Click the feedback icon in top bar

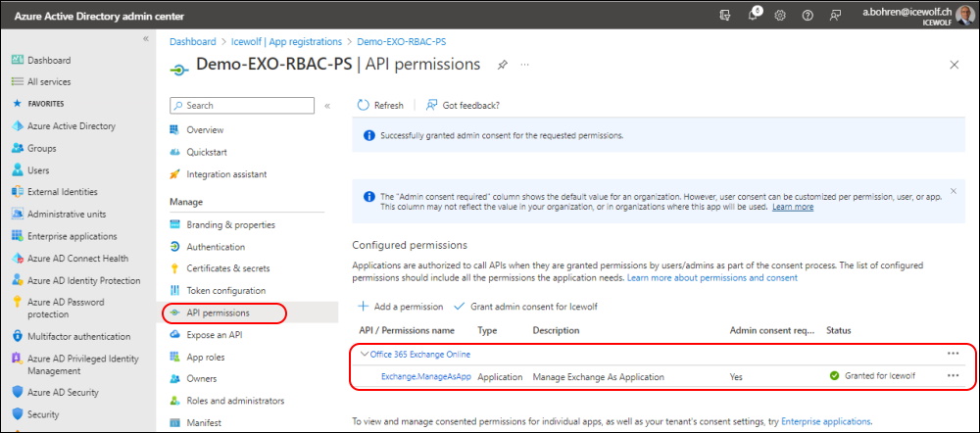(835, 16)
